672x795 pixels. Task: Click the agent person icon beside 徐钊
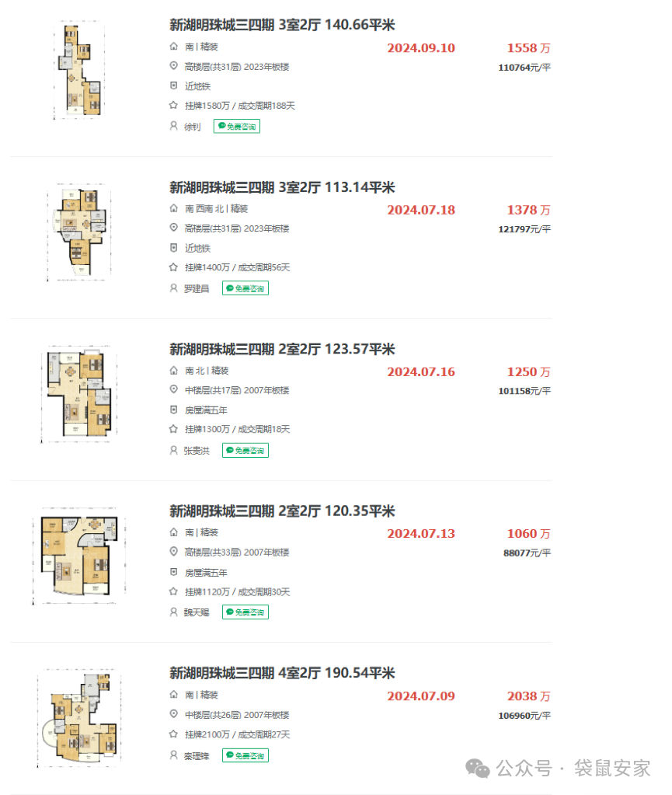173,126
